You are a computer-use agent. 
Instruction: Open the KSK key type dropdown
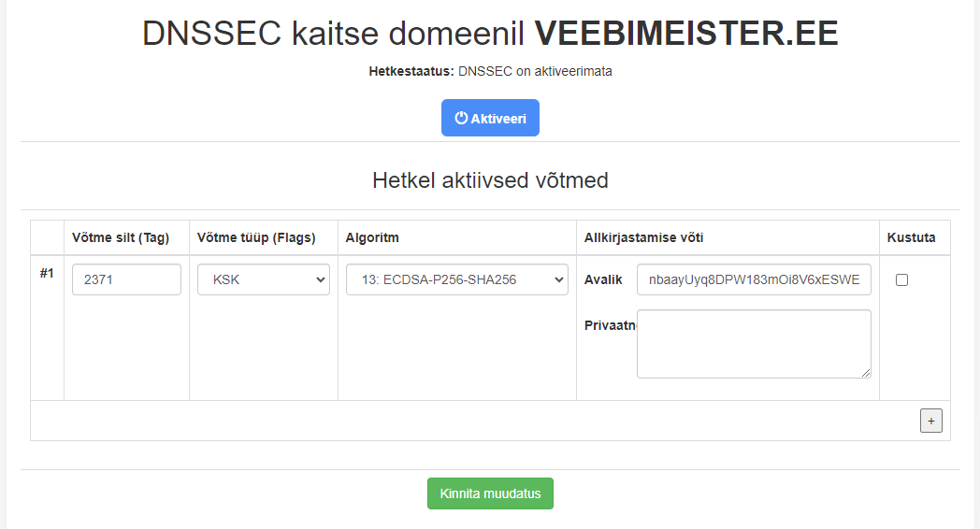point(263,279)
